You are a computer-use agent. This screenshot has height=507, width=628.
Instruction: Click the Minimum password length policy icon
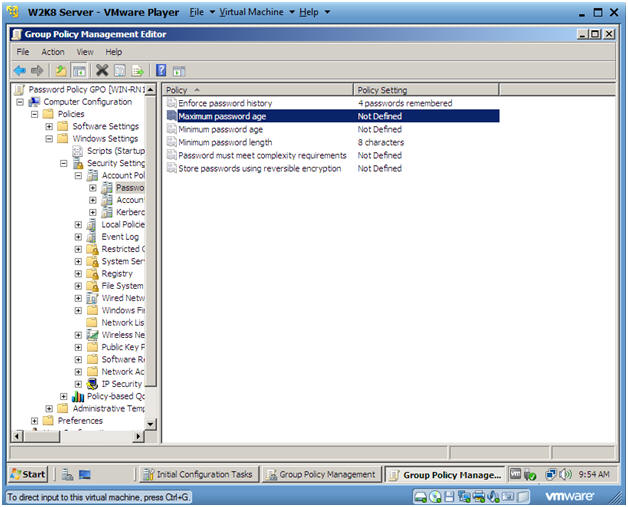tap(171, 142)
